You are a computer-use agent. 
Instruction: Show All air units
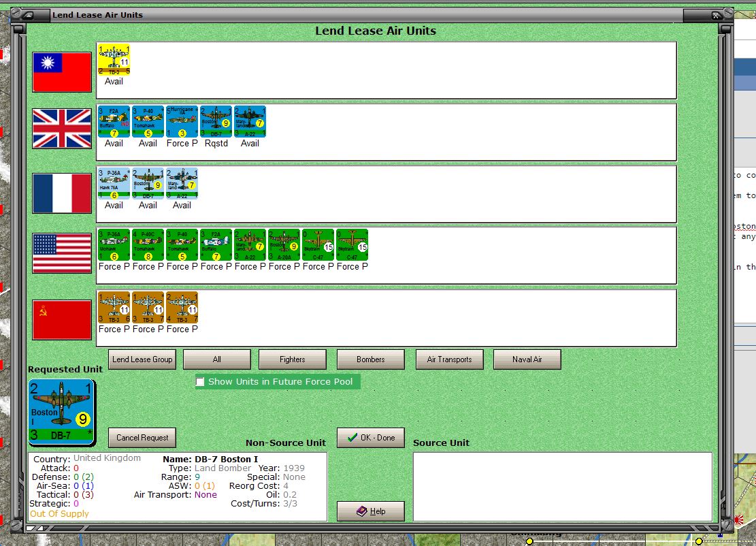(x=217, y=359)
